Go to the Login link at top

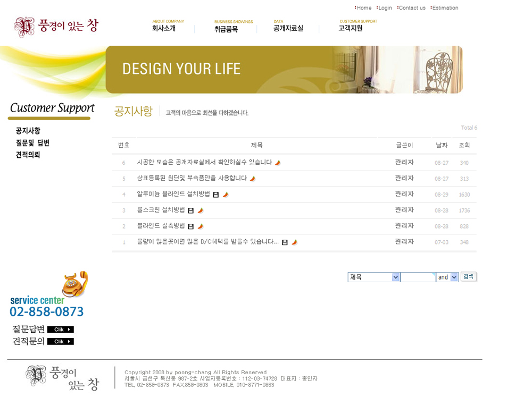click(385, 8)
